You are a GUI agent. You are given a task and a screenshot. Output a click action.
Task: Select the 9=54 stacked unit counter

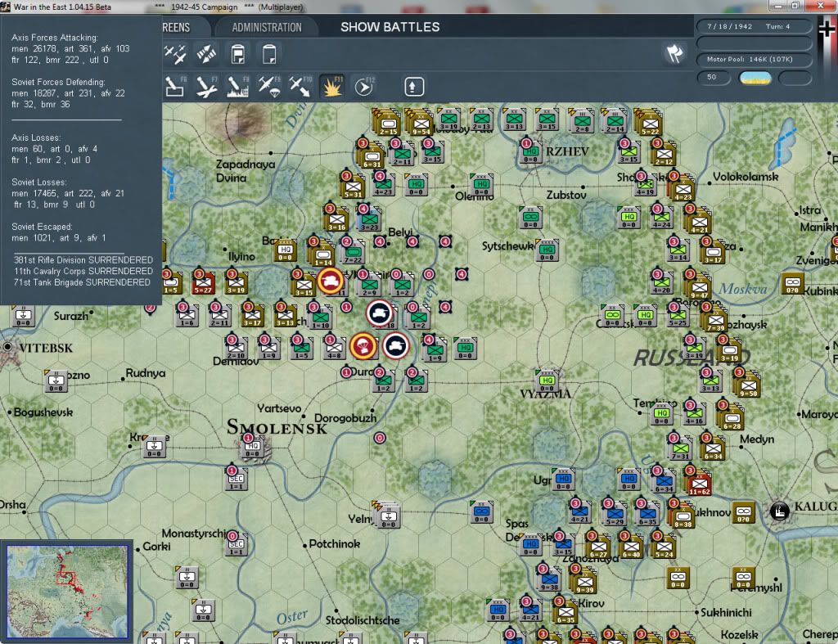(420, 122)
